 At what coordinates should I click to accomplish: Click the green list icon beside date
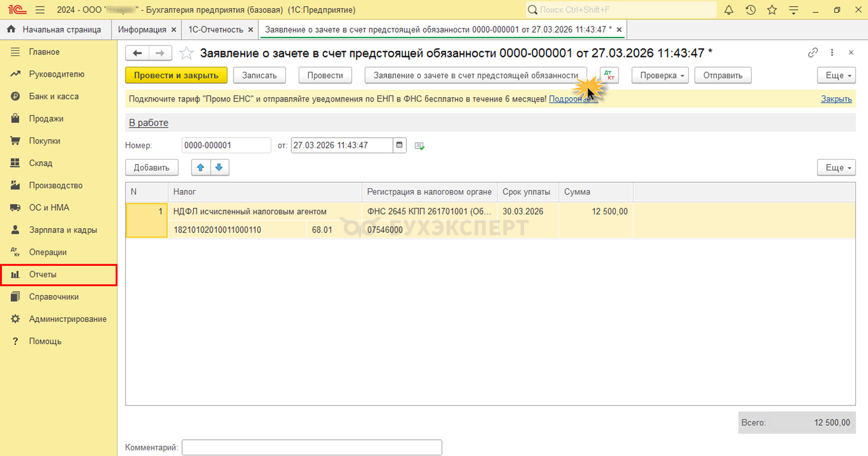pos(419,146)
